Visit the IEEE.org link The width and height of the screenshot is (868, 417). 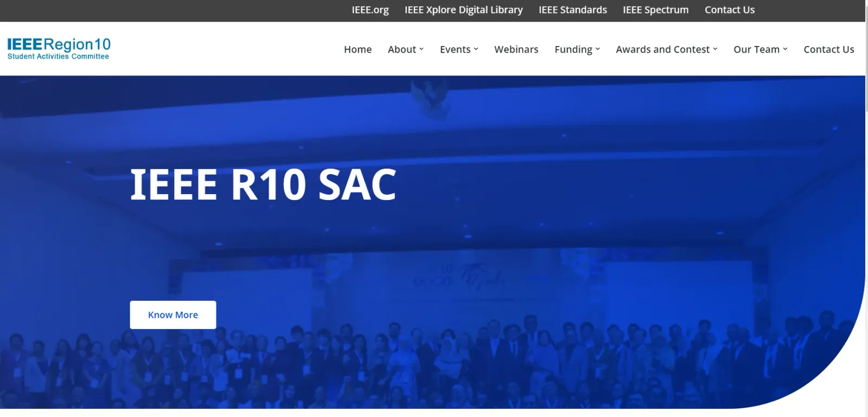371,10
